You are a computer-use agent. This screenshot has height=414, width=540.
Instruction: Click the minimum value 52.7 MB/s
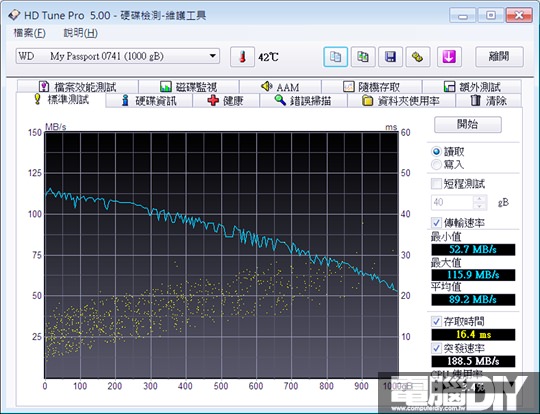473,249
